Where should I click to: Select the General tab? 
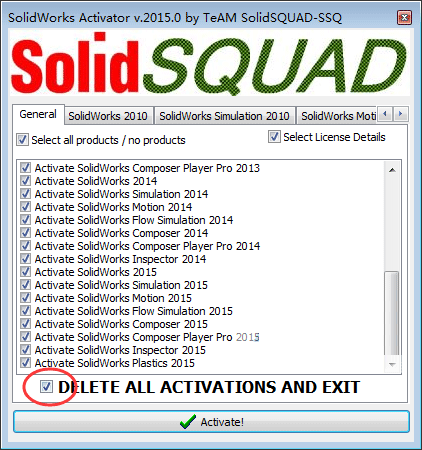(x=38, y=114)
